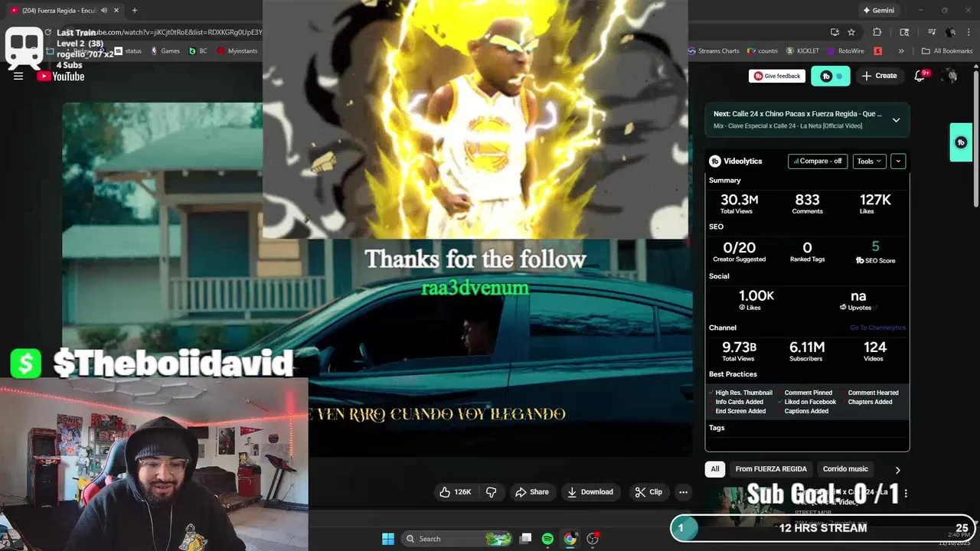Reload the current page

47,32
